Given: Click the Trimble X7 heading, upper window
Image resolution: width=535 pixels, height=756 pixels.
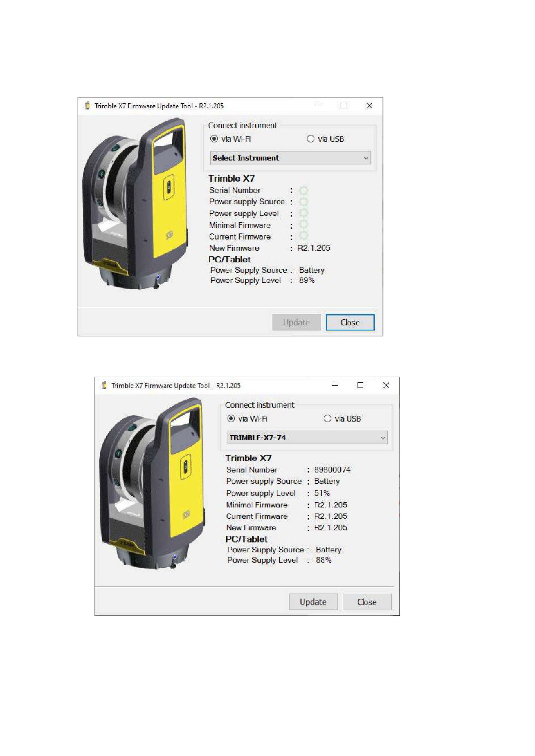Looking at the screenshot, I should [231, 179].
